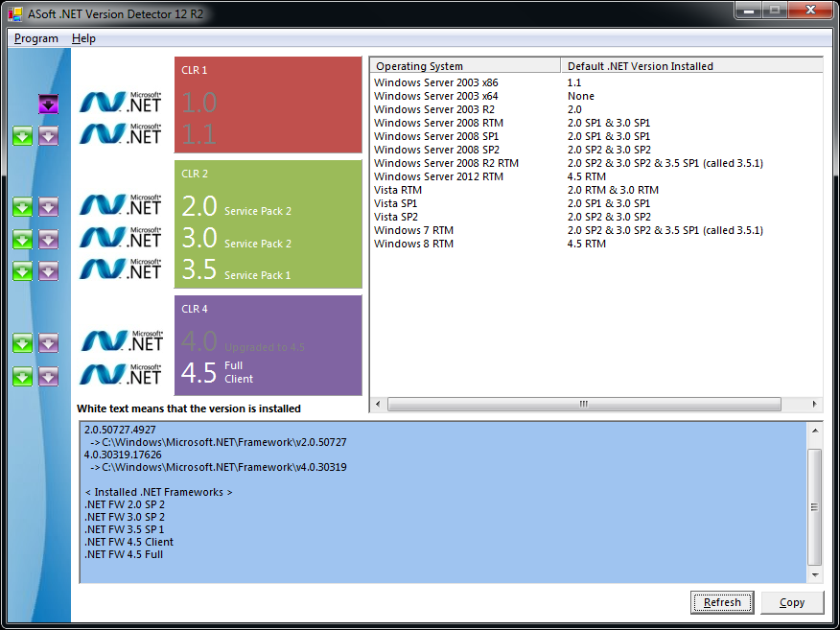Sort by the Operating System column header

click(465, 66)
